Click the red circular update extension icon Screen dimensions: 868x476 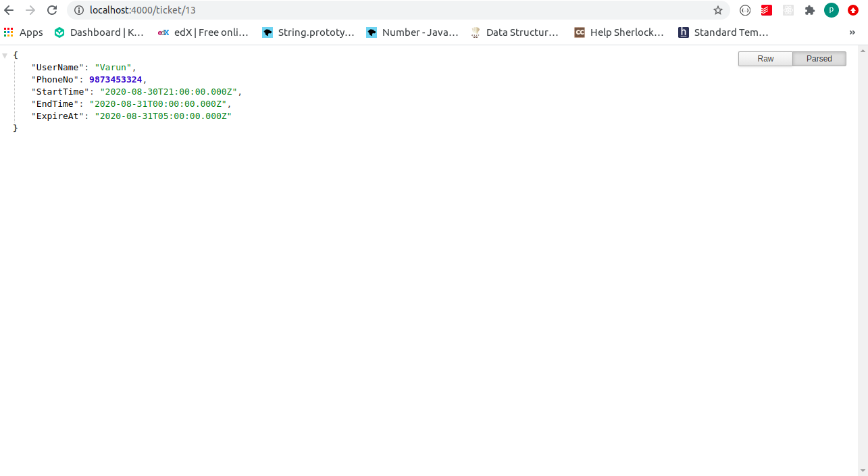(853, 10)
